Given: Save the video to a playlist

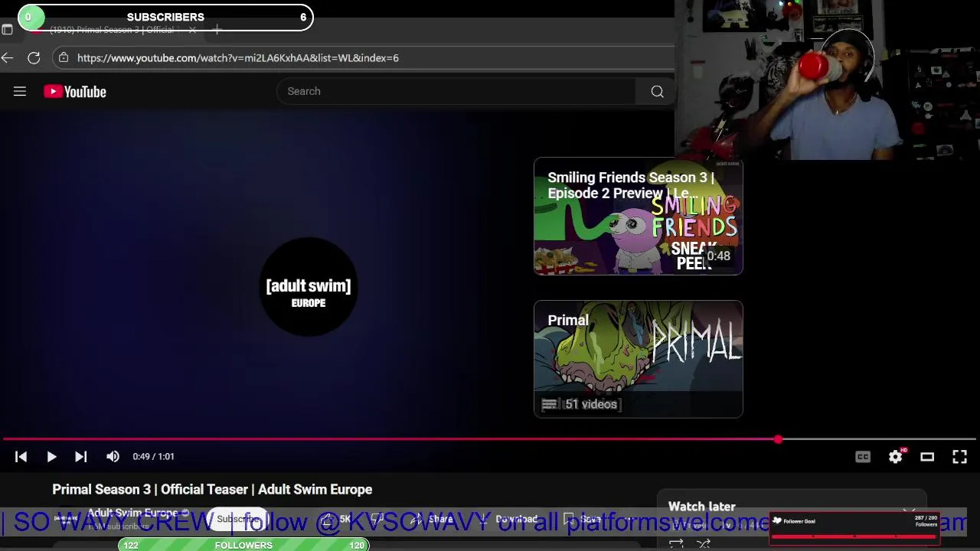Looking at the screenshot, I should coord(583,519).
